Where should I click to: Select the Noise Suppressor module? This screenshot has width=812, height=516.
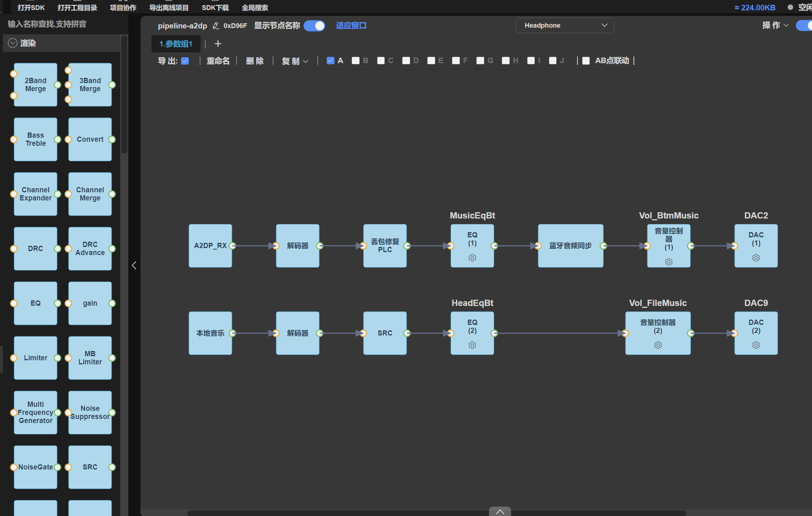[90, 413]
